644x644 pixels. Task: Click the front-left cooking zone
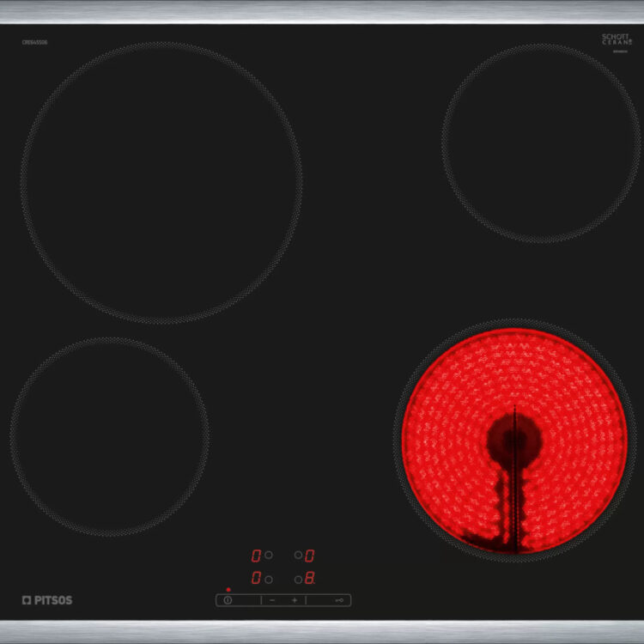coord(109,436)
